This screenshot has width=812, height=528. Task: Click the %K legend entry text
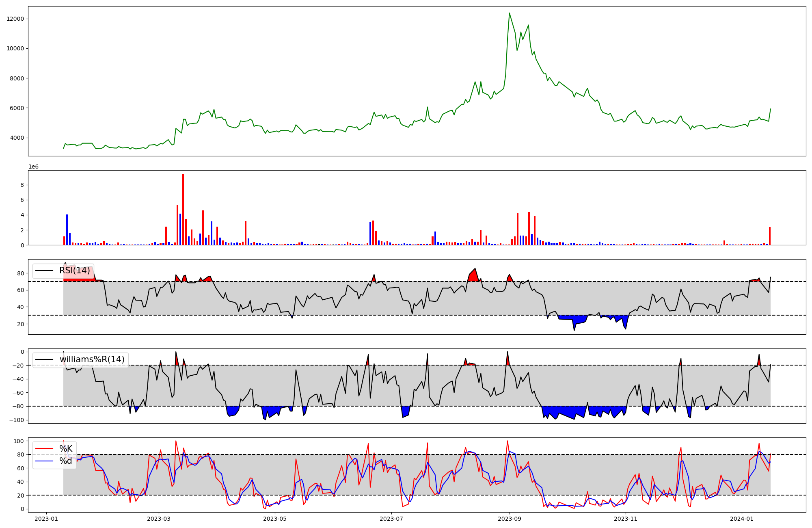[66, 448]
